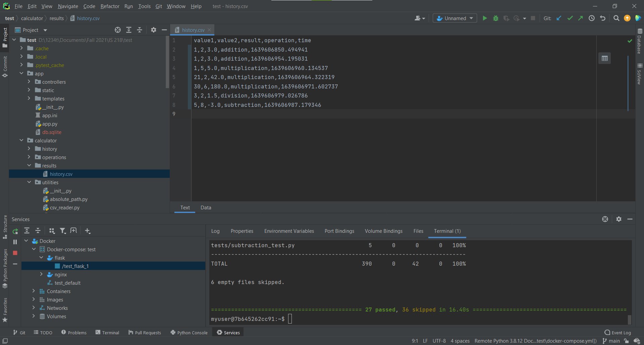Switch to the Log tab in Services
Image resolution: width=644 pixels, height=345 pixels.
215,231
